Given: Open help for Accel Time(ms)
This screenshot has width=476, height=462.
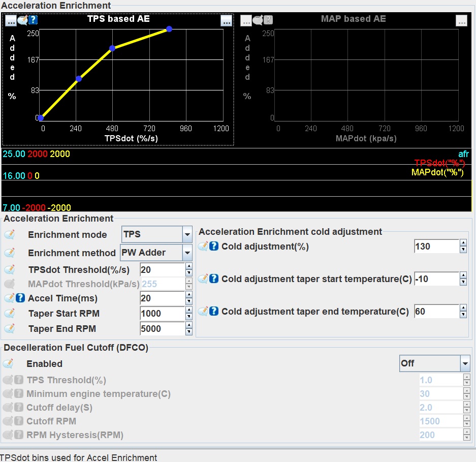Looking at the screenshot, I should tap(20, 298).
